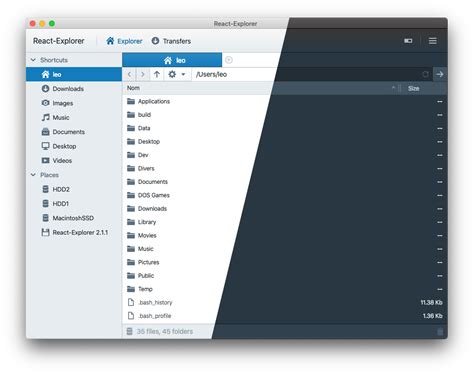Viewport: 474px width, 374px height.
Task: Click the 35 files, 45 folders status
Action: [x=165, y=331]
